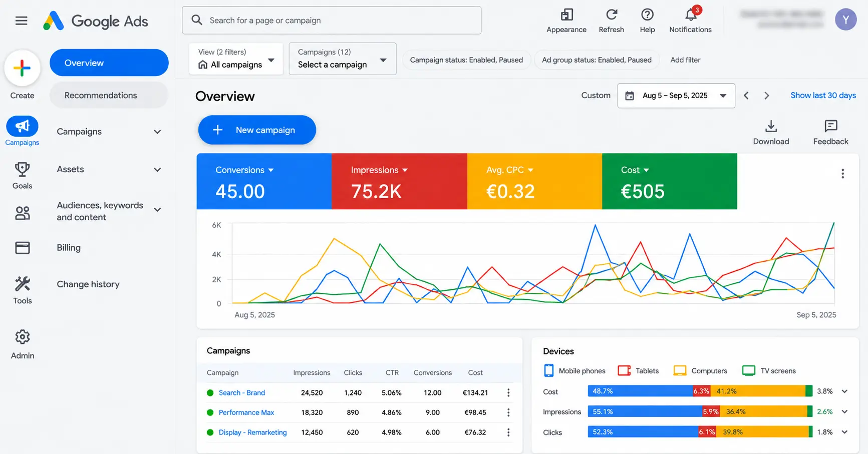868x454 pixels.
Task: Open the All campaigns view dropdown
Action: coord(236,59)
